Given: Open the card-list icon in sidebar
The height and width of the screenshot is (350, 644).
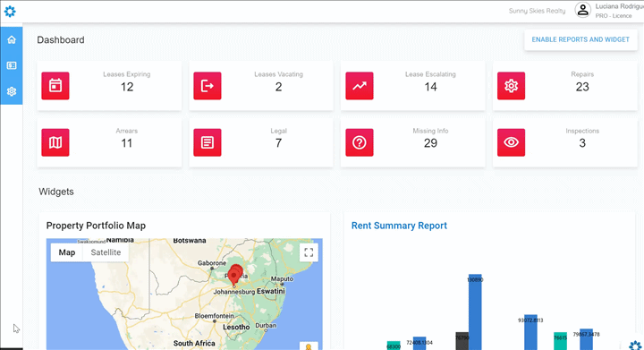Looking at the screenshot, I should coord(12,65).
